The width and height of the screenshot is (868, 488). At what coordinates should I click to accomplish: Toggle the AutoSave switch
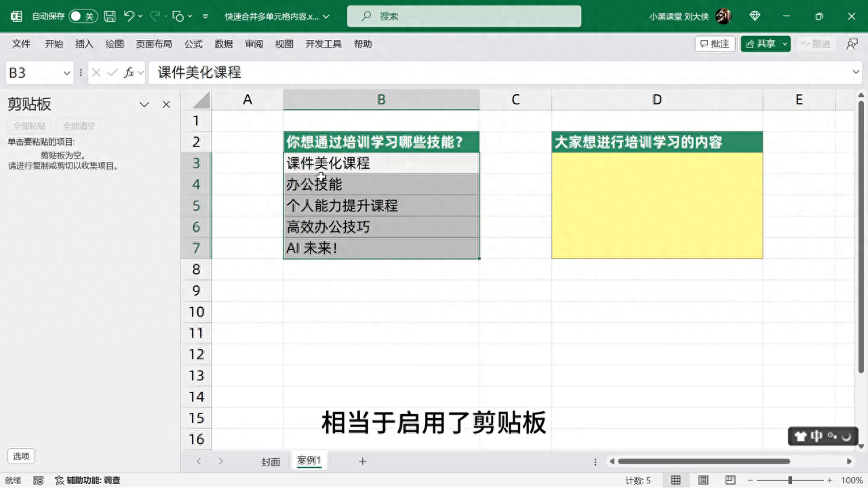click(83, 16)
